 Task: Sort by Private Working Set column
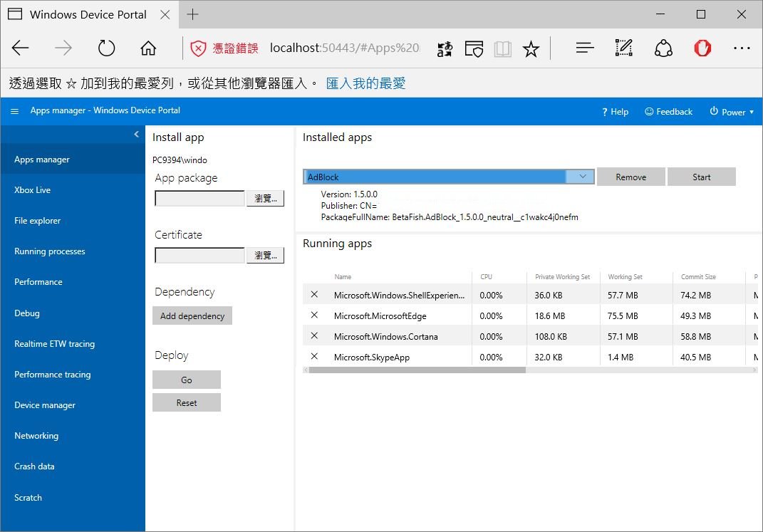click(563, 277)
